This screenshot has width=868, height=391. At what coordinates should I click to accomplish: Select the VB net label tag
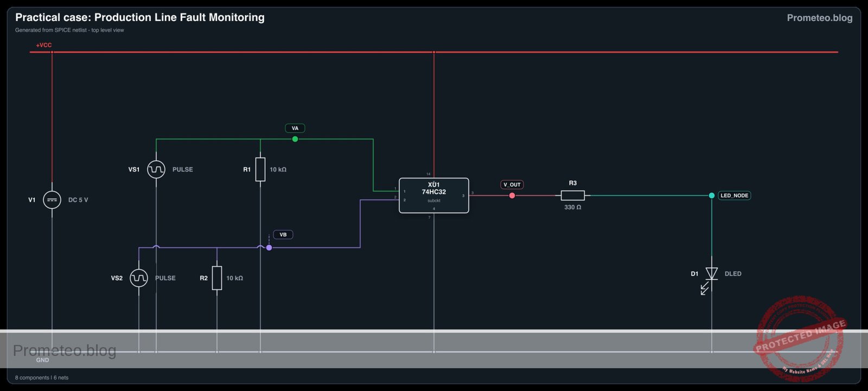(x=283, y=235)
